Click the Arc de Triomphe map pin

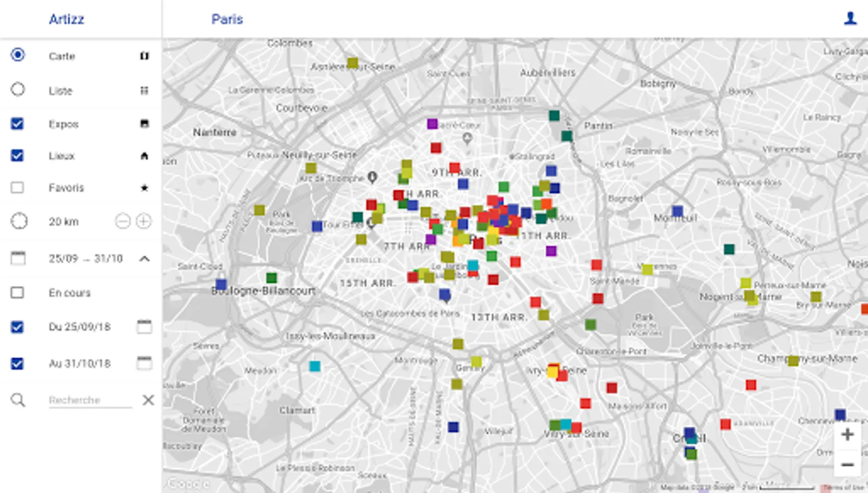coord(372,177)
